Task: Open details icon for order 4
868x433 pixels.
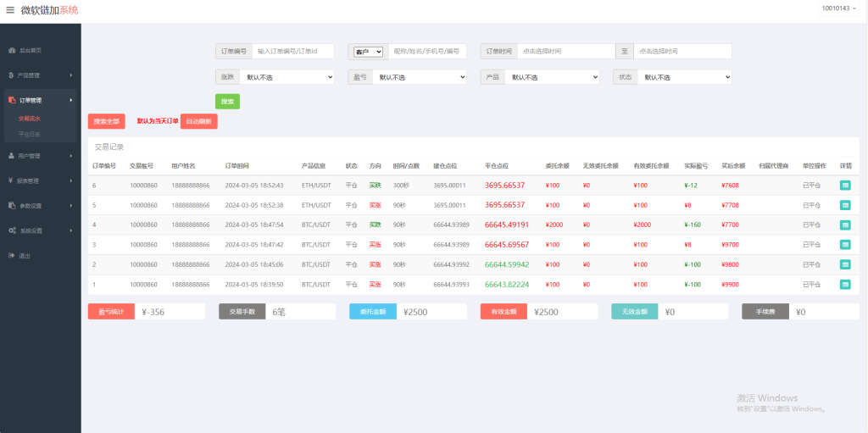Action: click(845, 225)
